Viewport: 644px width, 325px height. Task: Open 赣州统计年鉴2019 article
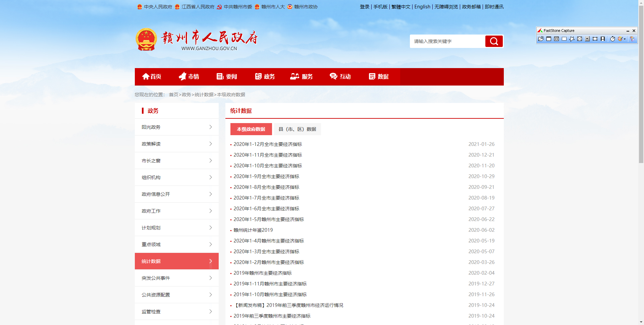[253, 230]
